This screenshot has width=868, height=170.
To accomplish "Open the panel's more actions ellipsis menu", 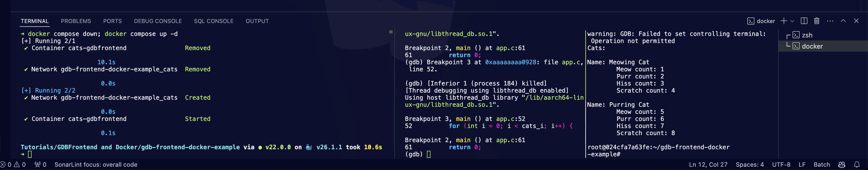I will 830,21.
